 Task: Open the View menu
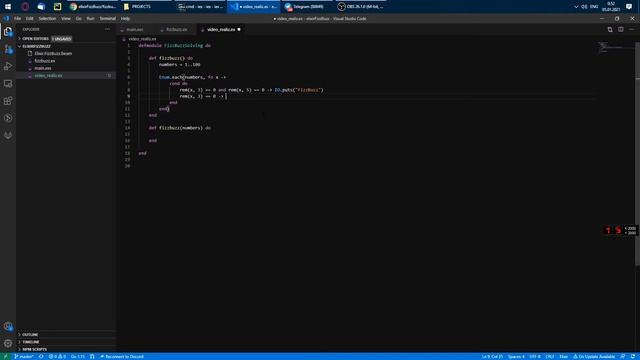click(66, 18)
